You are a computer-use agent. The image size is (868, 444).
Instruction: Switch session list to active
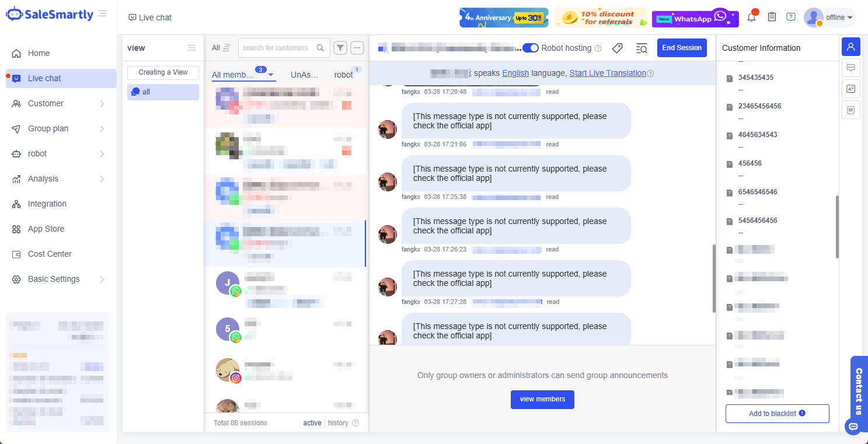click(312, 423)
